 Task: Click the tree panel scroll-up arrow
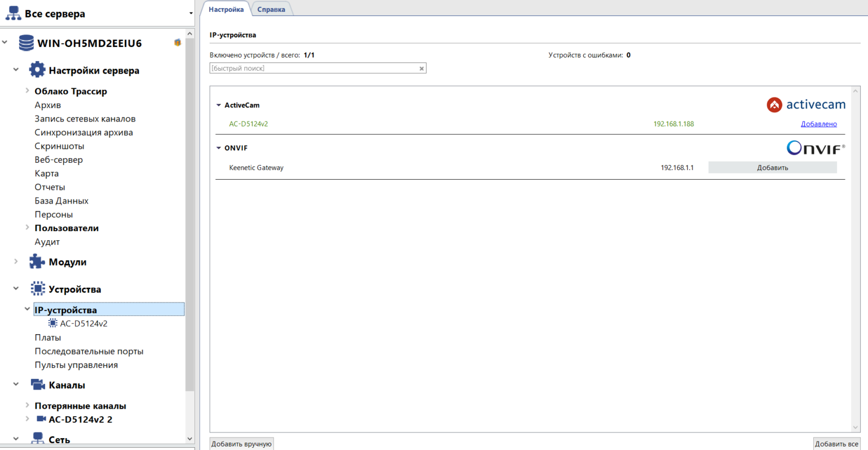[190, 34]
